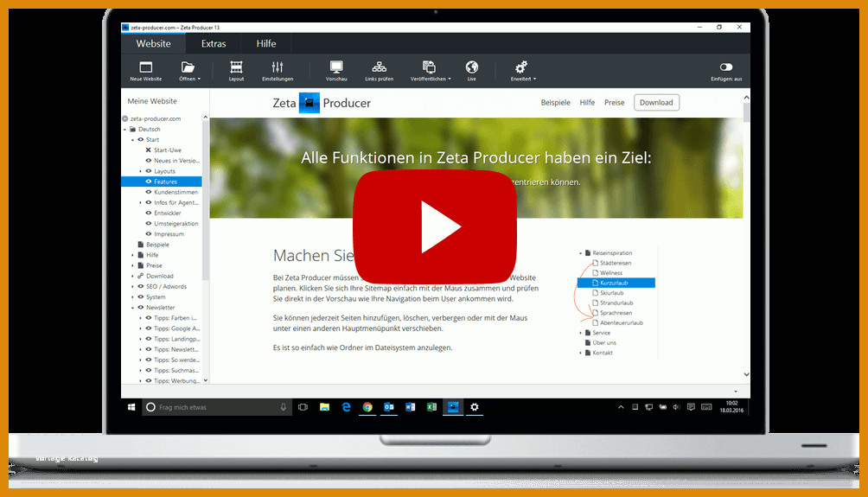
Task: Open Einstellungen settings sliders icon
Action: tap(278, 71)
